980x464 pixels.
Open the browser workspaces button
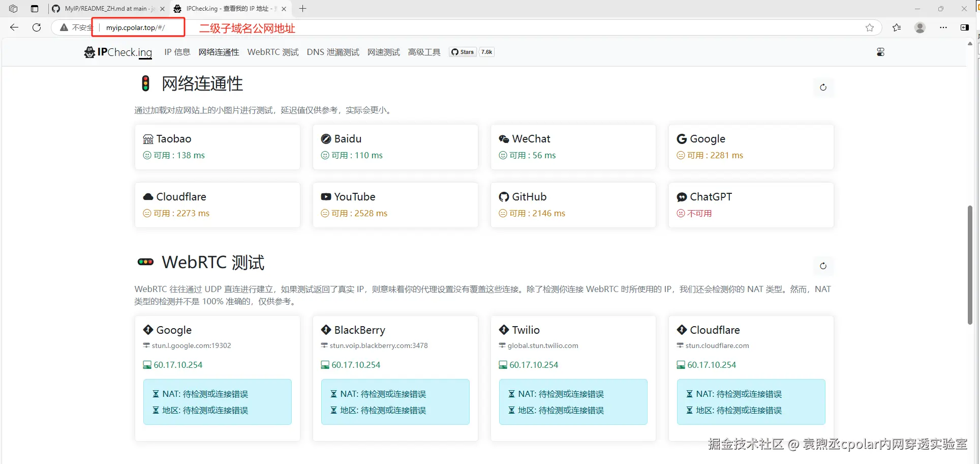[x=13, y=9]
